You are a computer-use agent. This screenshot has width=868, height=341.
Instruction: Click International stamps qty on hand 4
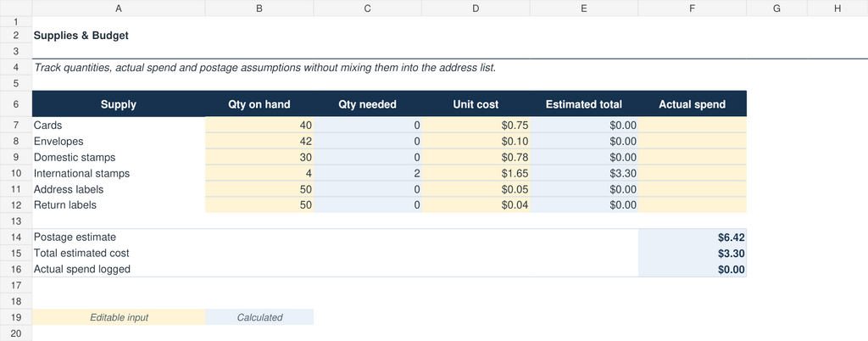259,173
